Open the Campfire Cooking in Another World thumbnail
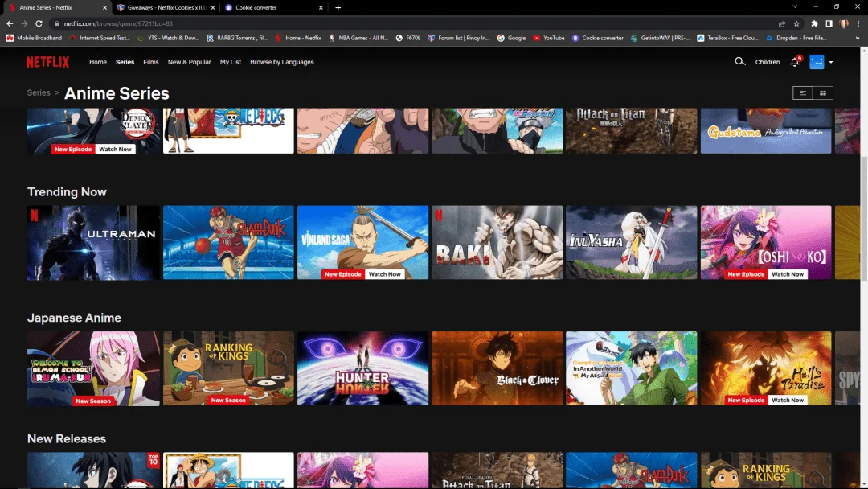868x489 pixels. 631,369
